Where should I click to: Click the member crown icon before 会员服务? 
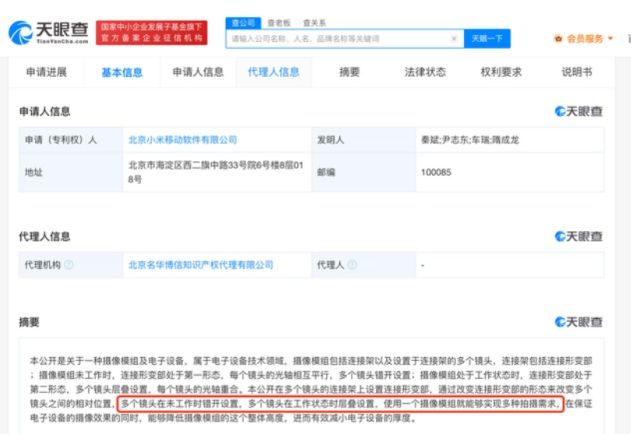tap(557, 39)
